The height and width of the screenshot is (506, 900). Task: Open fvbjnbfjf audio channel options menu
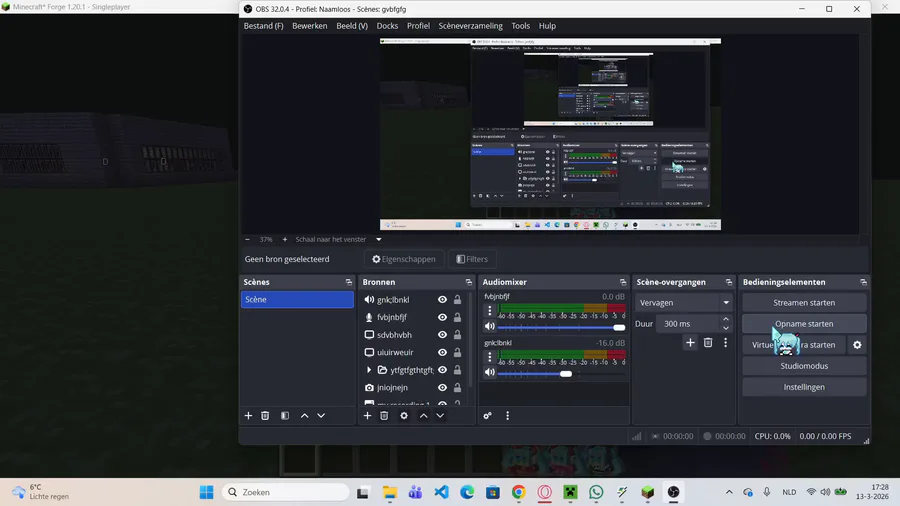coord(490,310)
